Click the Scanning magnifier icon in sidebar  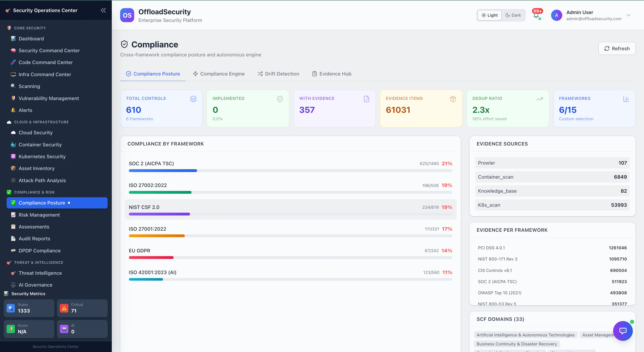[13, 86]
